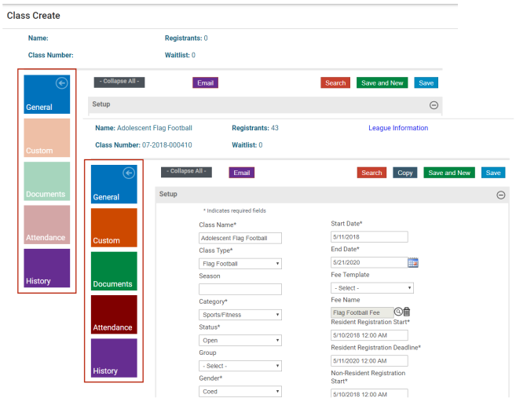Open the dark red Attendance tile
This screenshot has width=516, height=420.
point(114,315)
